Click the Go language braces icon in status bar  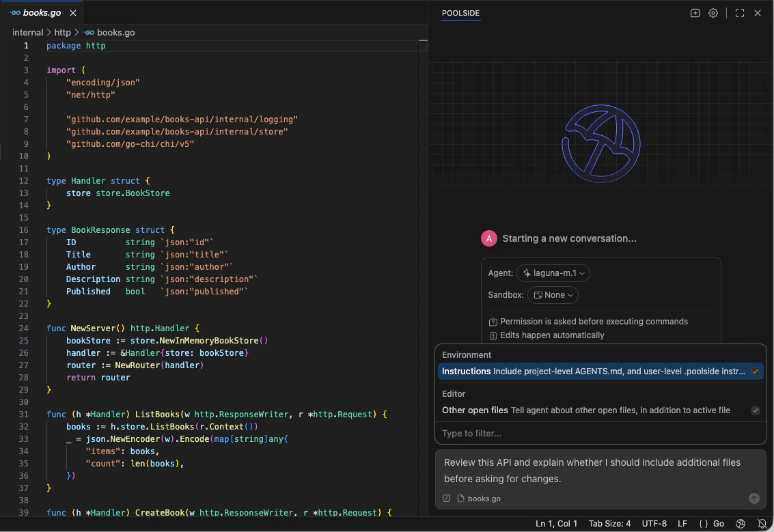click(x=704, y=524)
